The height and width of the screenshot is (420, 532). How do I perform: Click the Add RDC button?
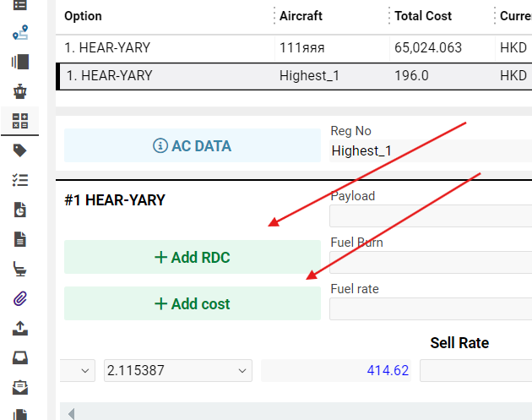(x=192, y=258)
